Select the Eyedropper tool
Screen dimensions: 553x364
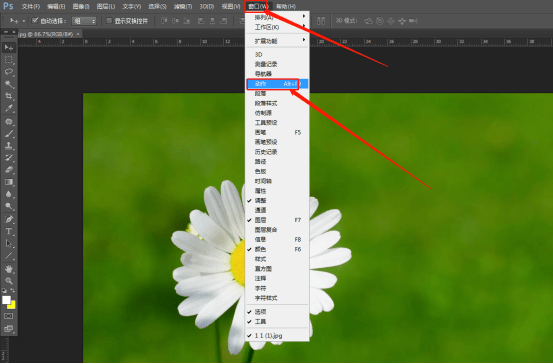coord(9,108)
